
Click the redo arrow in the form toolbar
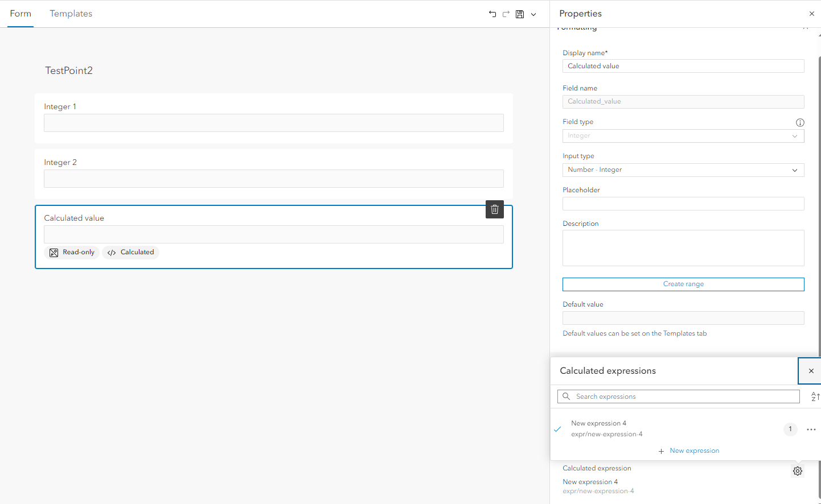tap(506, 14)
